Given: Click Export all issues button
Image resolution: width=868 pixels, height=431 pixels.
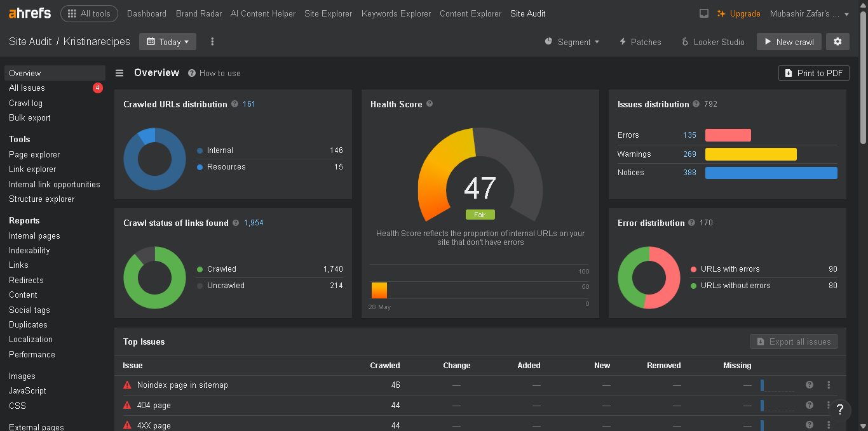Looking at the screenshot, I should 794,341.
